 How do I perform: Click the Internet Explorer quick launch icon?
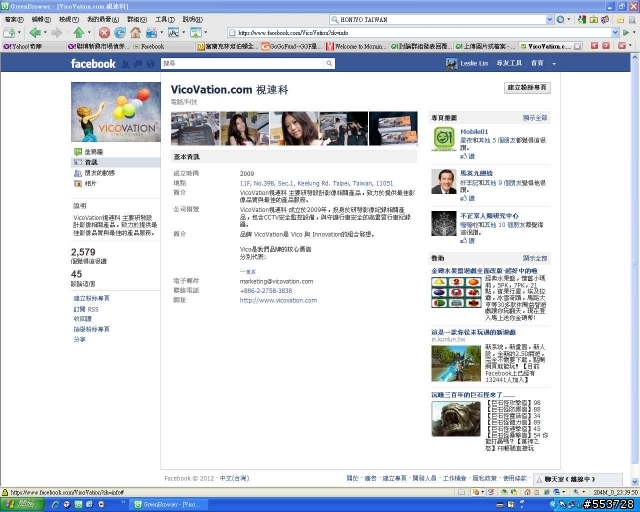(56, 505)
